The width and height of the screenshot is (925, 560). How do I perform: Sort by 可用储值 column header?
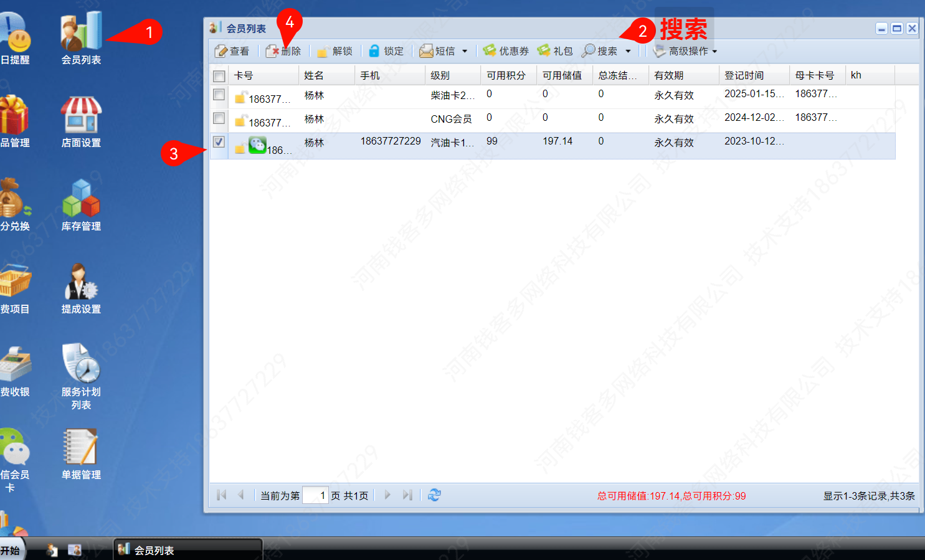564,75
